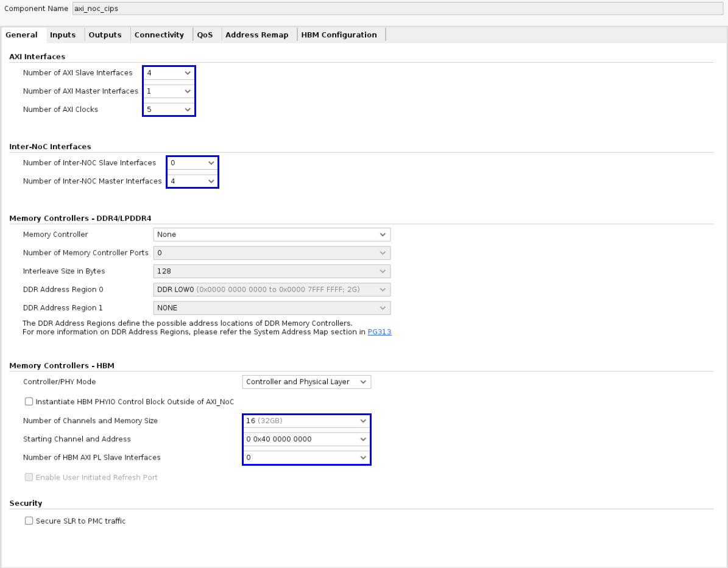The height and width of the screenshot is (568, 728).
Task: Switch to HBM Configuration tab
Action: [x=339, y=35]
